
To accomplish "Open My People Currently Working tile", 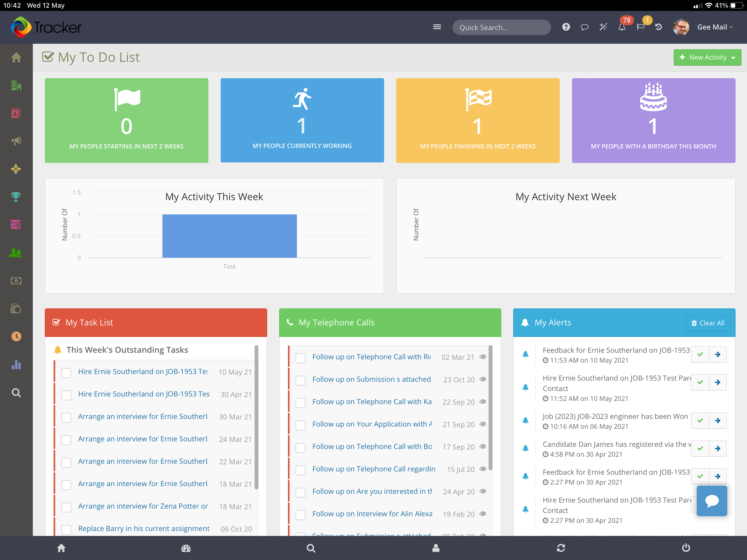I will (302, 120).
